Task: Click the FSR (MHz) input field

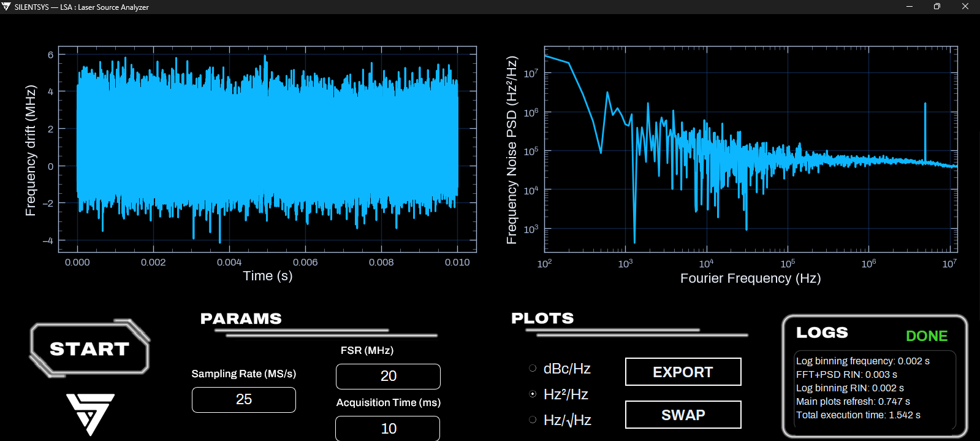Action: [388, 376]
